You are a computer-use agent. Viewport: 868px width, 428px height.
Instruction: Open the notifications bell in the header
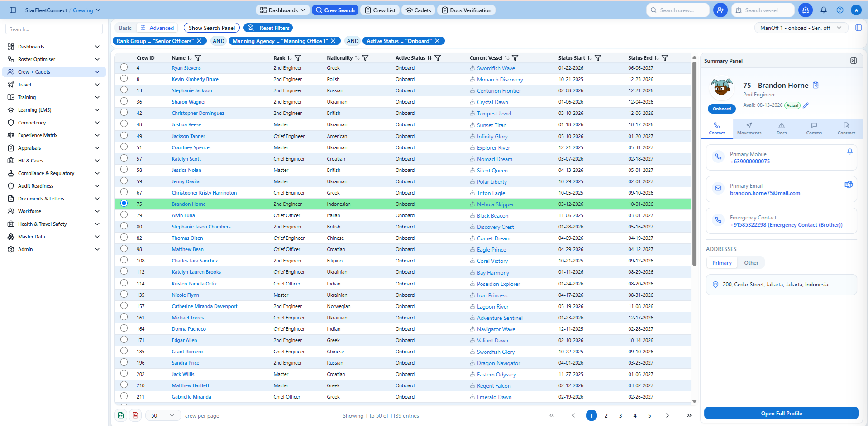click(x=824, y=10)
